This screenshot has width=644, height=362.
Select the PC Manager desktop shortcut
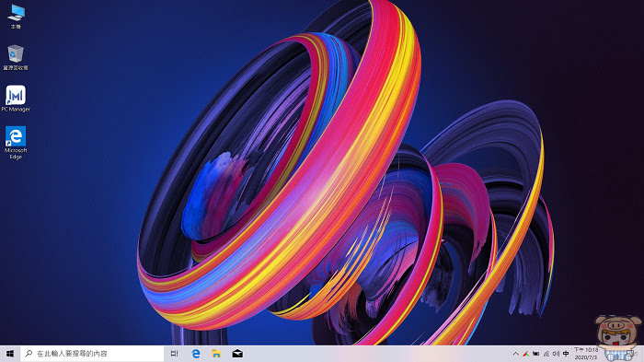pyautogui.click(x=16, y=99)
